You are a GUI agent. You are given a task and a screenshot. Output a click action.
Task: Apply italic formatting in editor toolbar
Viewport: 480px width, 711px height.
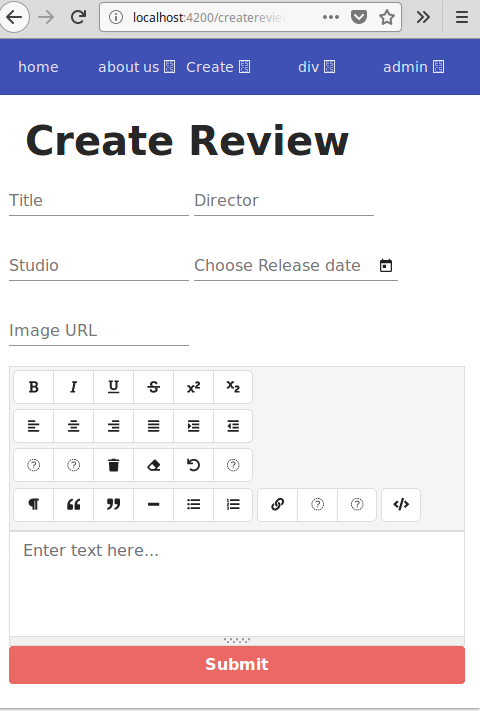73,387
